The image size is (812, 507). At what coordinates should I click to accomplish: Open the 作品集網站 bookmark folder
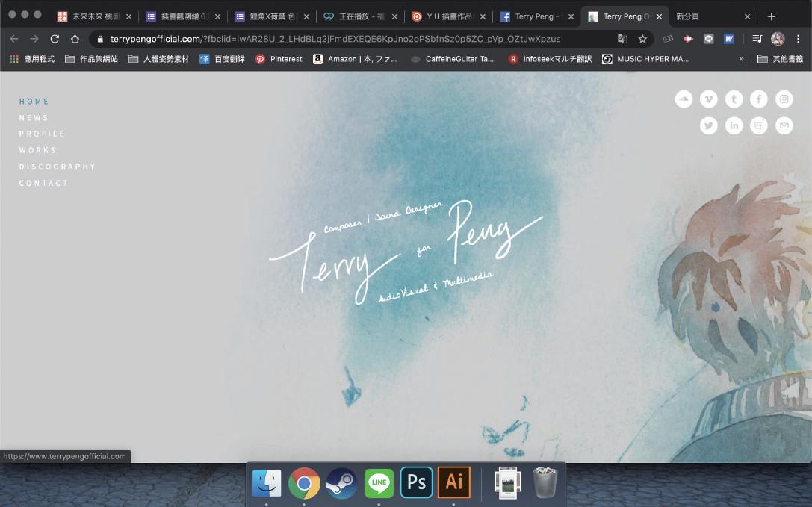91,59
